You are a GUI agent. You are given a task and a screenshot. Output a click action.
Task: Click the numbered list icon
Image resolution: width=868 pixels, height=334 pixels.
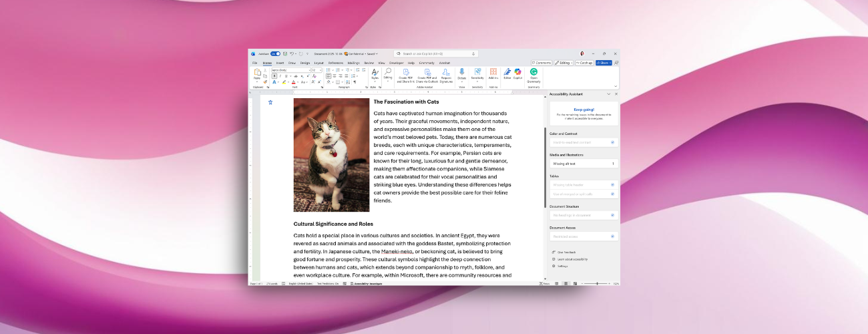pyautogui.click(x=338, y=70)
